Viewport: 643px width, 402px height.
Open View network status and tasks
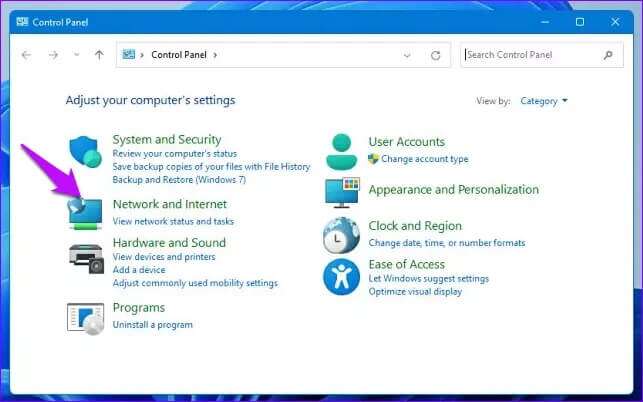[173, 221]
